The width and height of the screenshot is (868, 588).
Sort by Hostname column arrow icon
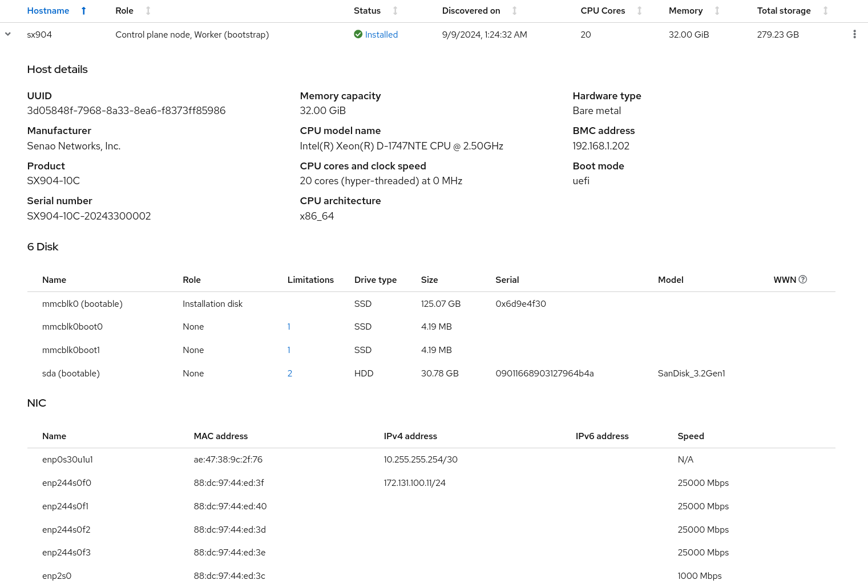pyautogui.click(x=83, y=11)
